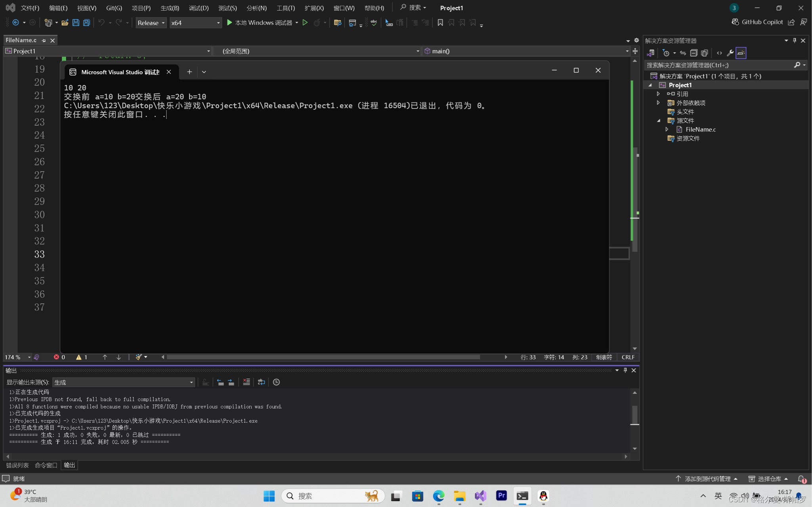Click the error count indicator showing 0
The height and width of the screenshot is (507, 812).
pos(59,357)
